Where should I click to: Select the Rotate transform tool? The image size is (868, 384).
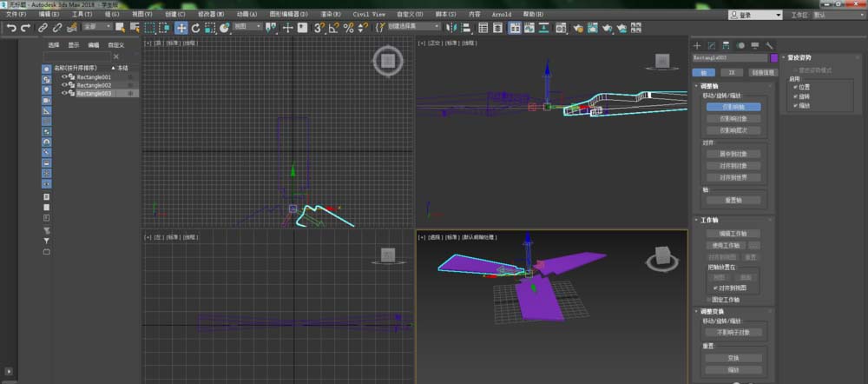(x=196, y=28)
